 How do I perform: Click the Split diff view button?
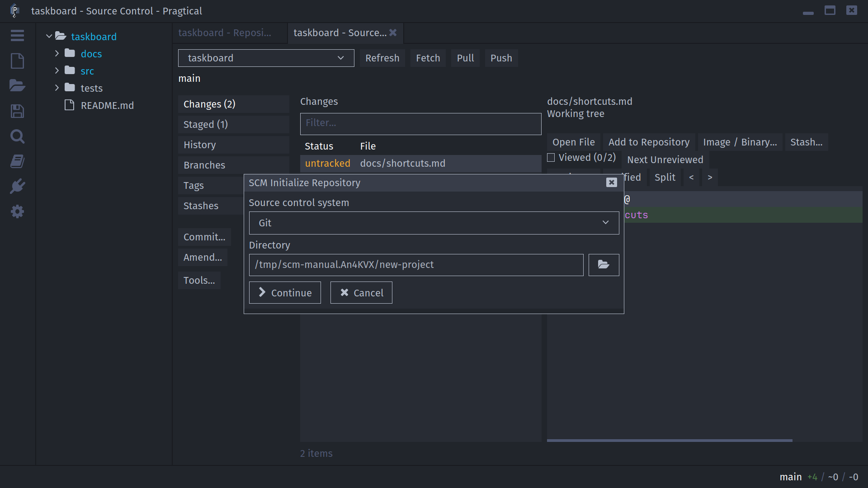[665, 177]
